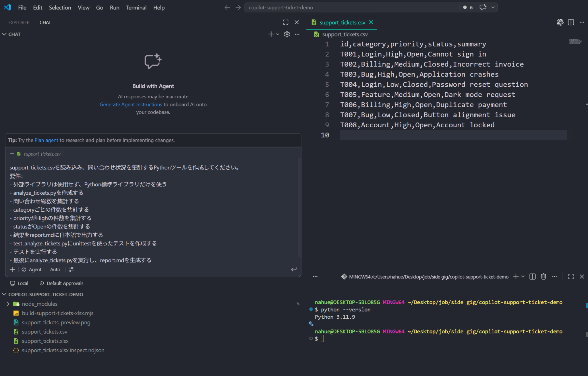This screenshot has height=376, width=588.
Task: Open Default Approvals setting
Action: tap(61, 283)
